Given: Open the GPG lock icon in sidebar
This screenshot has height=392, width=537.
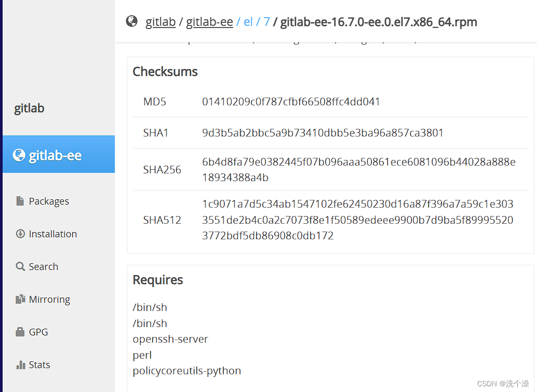Looking at the screenshot, I should 21,331.
